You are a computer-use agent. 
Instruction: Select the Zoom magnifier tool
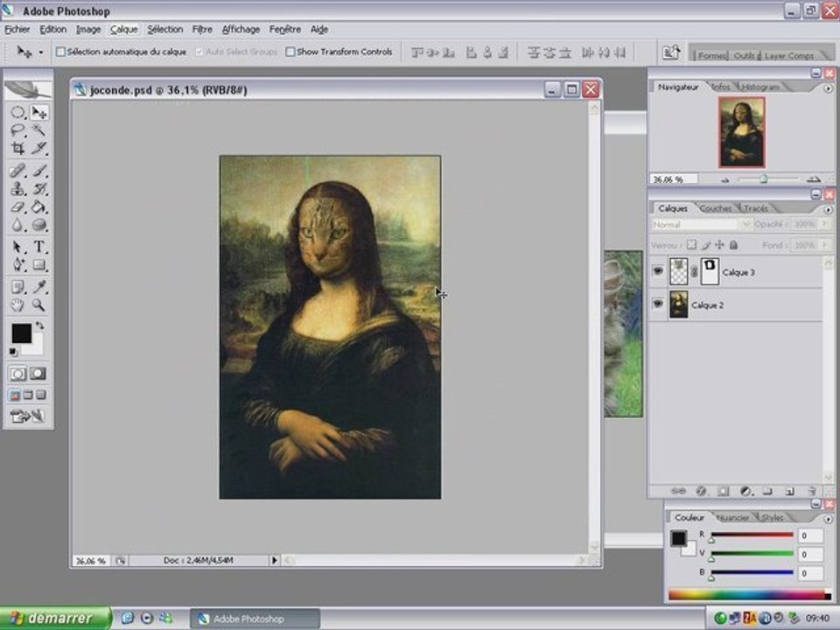pyautogui.click(x=38, y=305)
